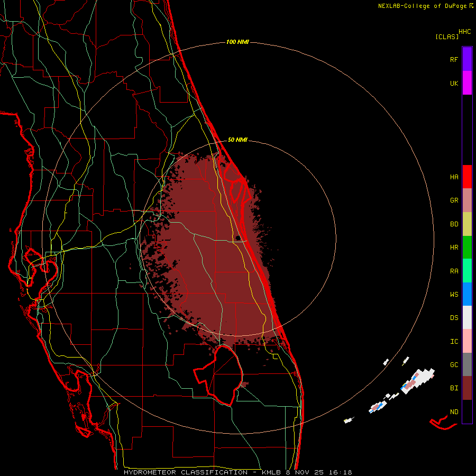The width and height of the screenshot is (476, 476).
Task: Click the HA legend label
Action: [454, 177]
